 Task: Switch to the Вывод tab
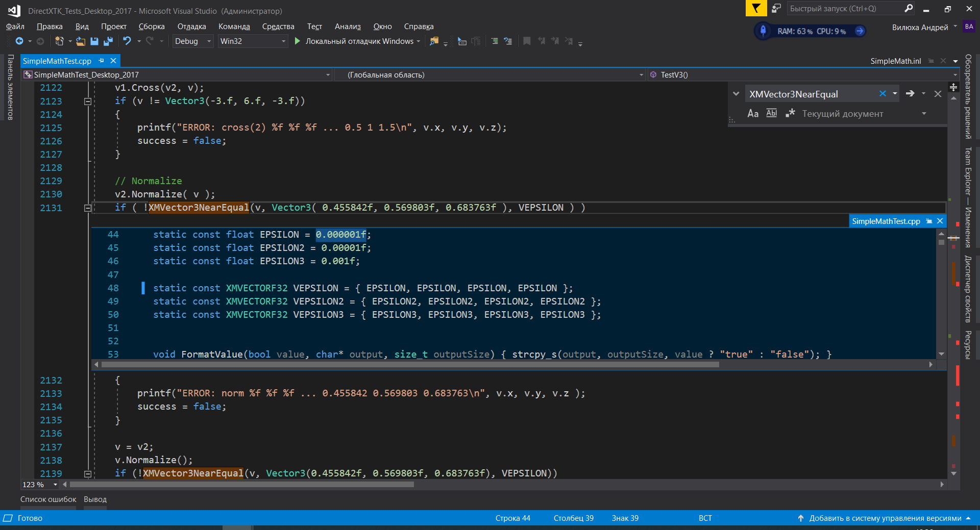95,499
